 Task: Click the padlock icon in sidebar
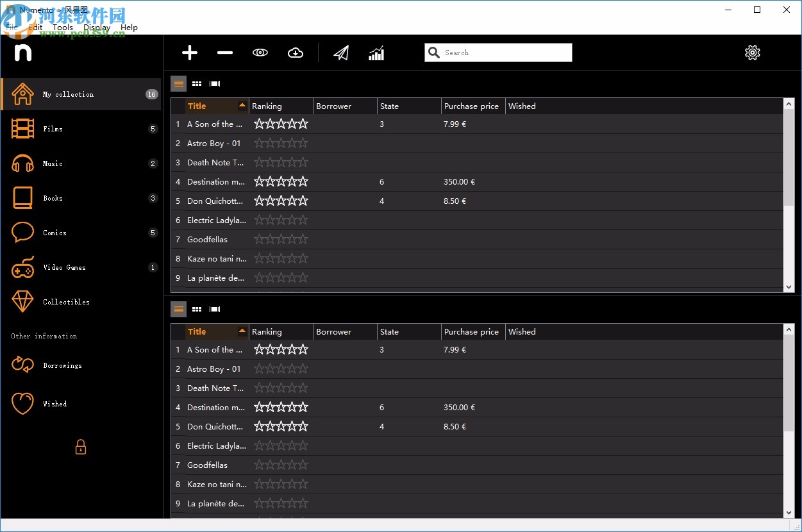click(81, 447)
